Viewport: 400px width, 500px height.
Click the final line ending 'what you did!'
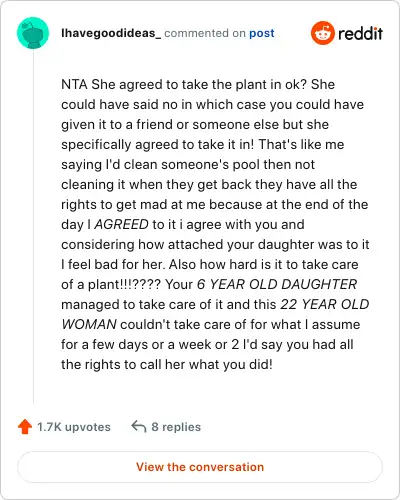click(x=167, y=364)
